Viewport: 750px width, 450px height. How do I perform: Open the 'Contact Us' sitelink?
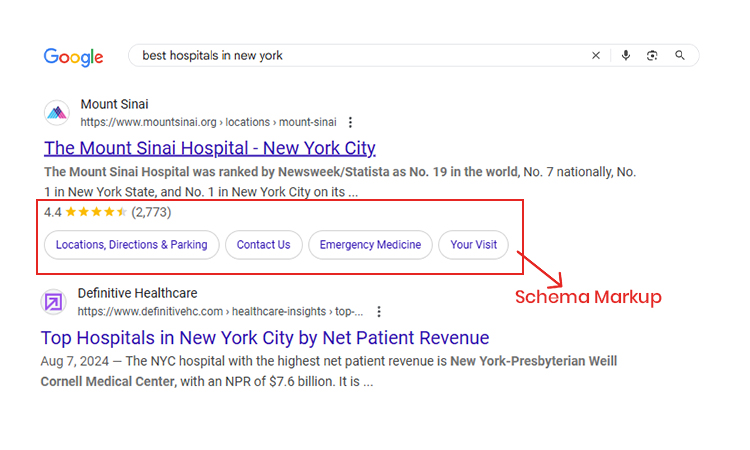coord(264,245)
